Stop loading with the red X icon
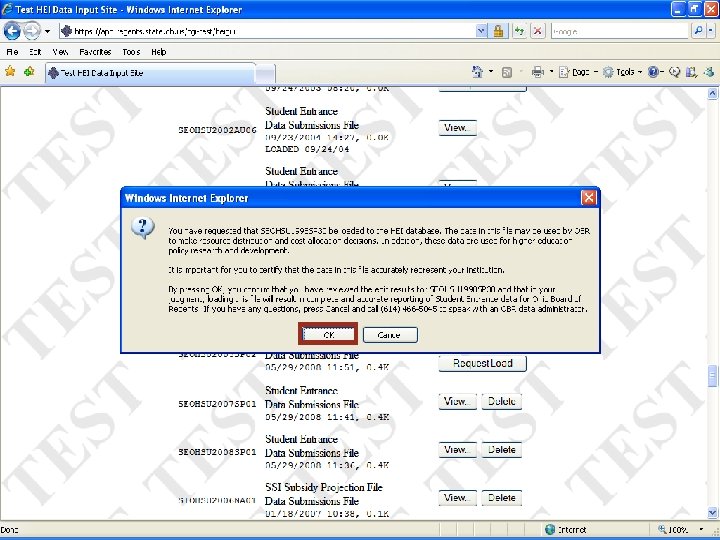Screen dimensions: 720x540 click(537, 31)
